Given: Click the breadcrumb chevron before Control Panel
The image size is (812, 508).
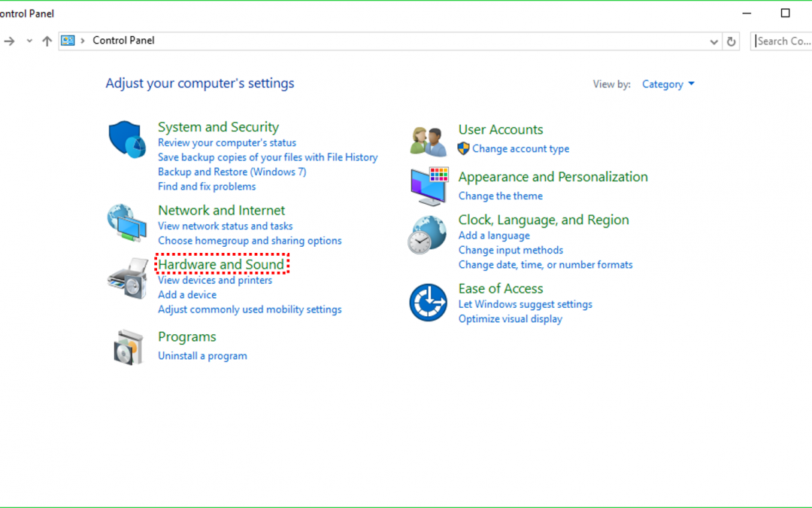Looking at the screenshot, I should click(x=83, y=41).
